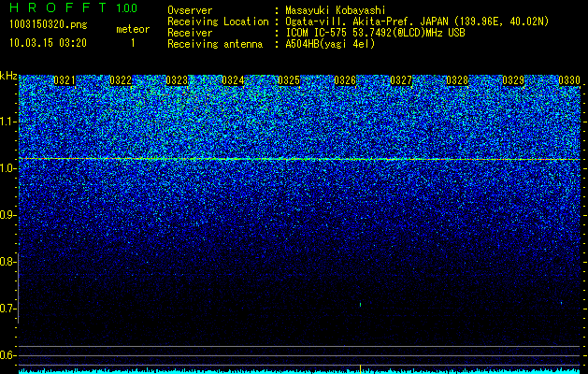Click the meteor echo dot near 0.7 kHz
This screenshot has width=588, height=374.
coord(361,305)
